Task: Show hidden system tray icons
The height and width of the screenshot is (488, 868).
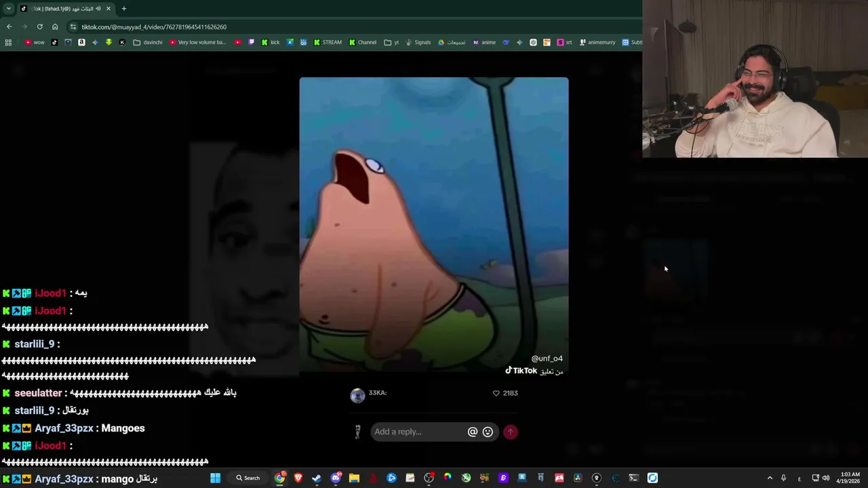Action: [x=770, y=478]
